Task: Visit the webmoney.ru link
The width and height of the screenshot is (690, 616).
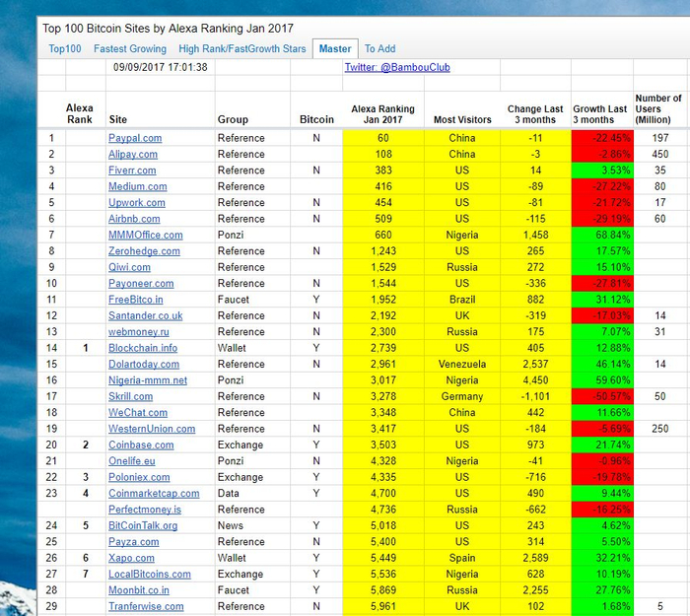Action: coord(139,332)
